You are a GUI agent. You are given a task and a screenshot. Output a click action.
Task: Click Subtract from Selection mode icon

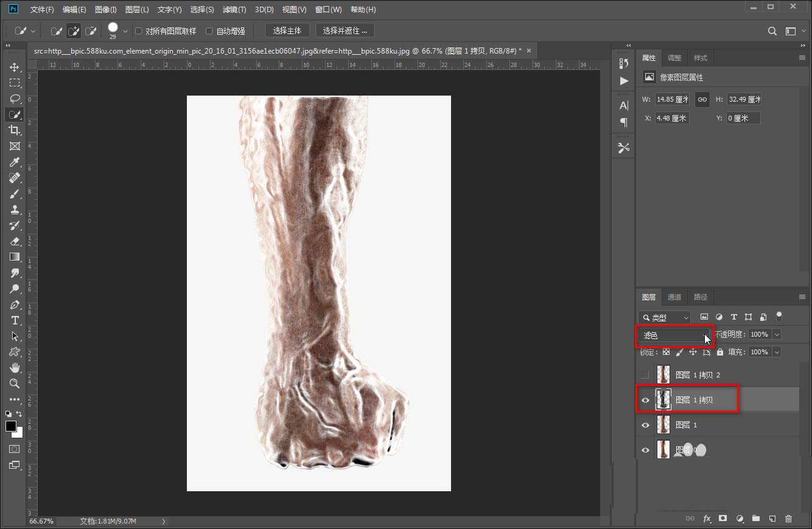(x=91, y=30)
